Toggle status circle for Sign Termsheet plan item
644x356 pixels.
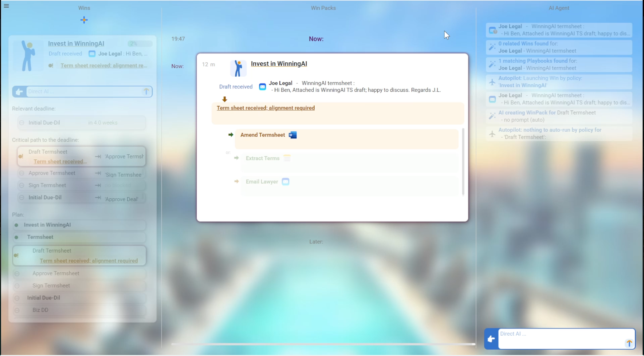[x=17, y=286]
